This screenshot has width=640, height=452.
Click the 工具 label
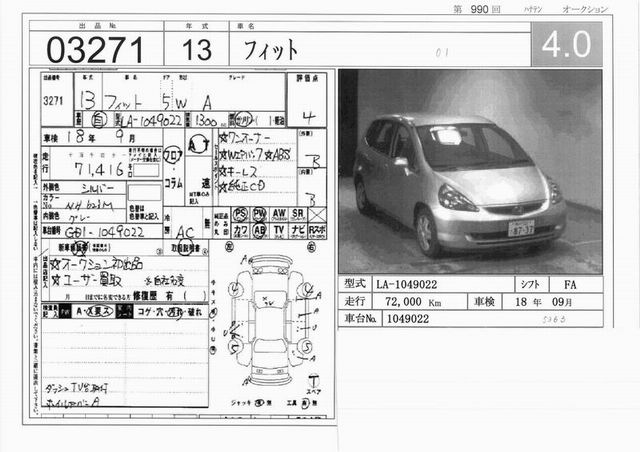[291, 403]
